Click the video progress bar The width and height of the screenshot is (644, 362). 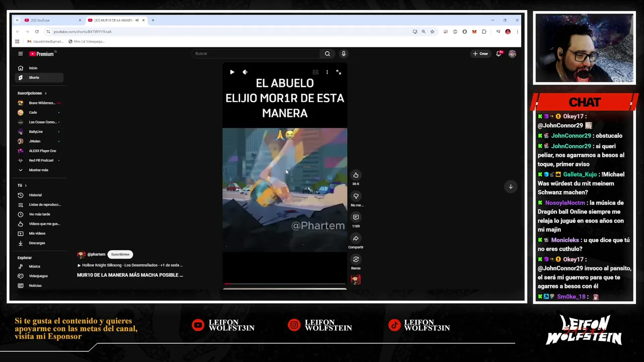(x=285, y=284)
